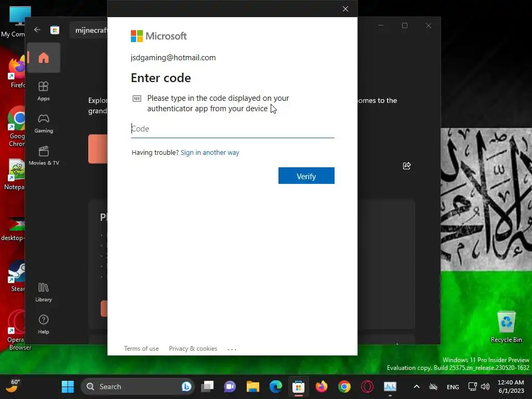Viewport: 532px width, 399px height.
Task: Open File Explorer from the taskbar
Action: pyautogui.click(x=253, y=387)
